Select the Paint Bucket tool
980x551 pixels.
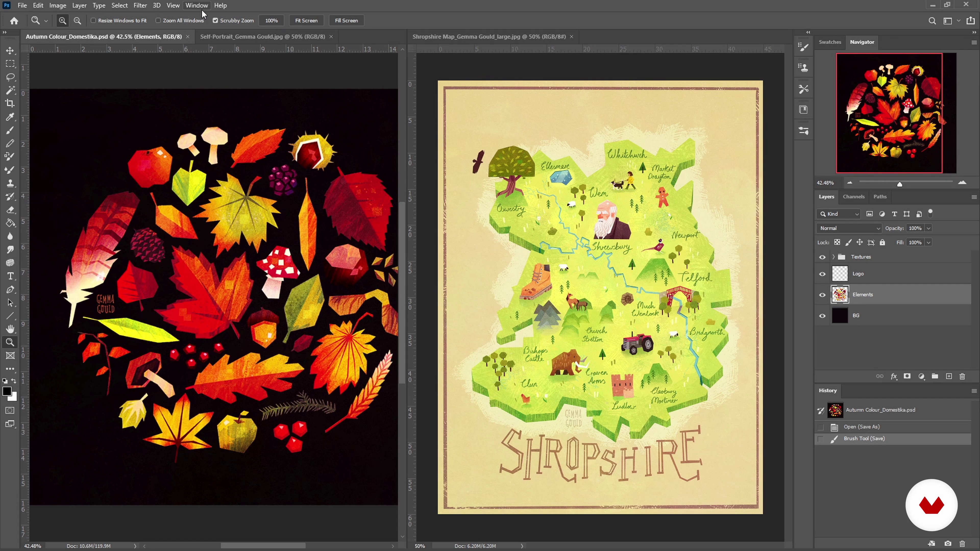tap(10, 223)
